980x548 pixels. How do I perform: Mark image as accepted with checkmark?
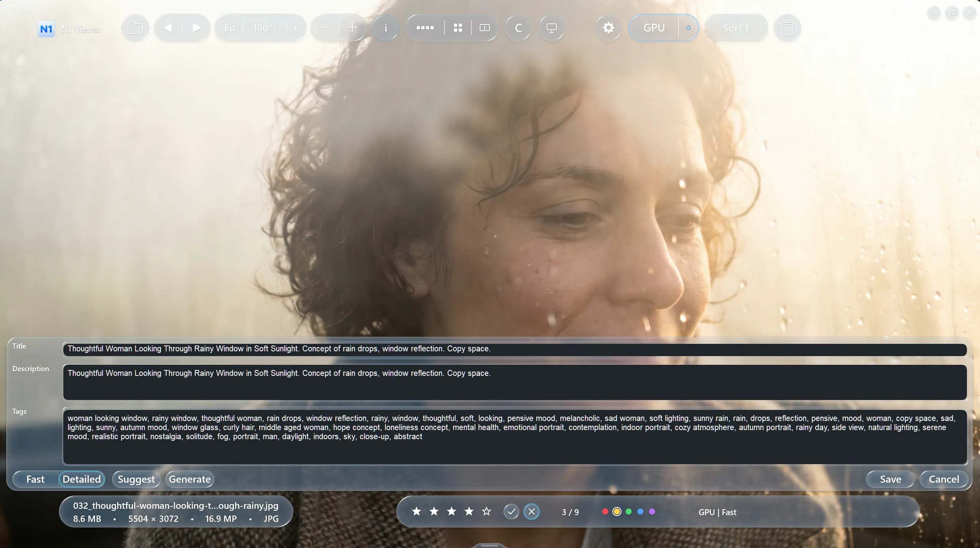511,512
